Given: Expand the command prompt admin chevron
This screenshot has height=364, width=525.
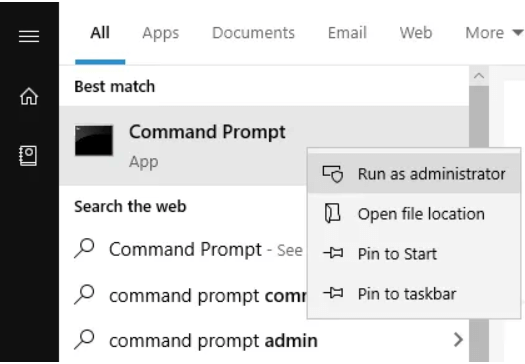Looking at the screenshot, I should (x=458, y=340).
